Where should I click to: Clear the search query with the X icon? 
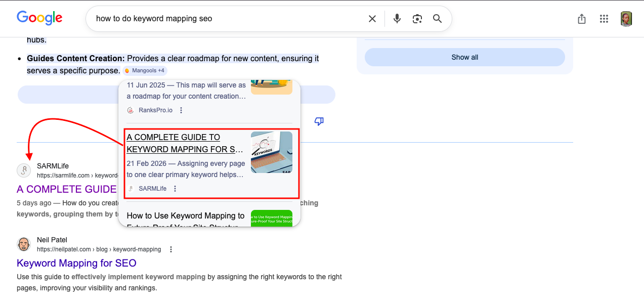(x=372, y=18)
